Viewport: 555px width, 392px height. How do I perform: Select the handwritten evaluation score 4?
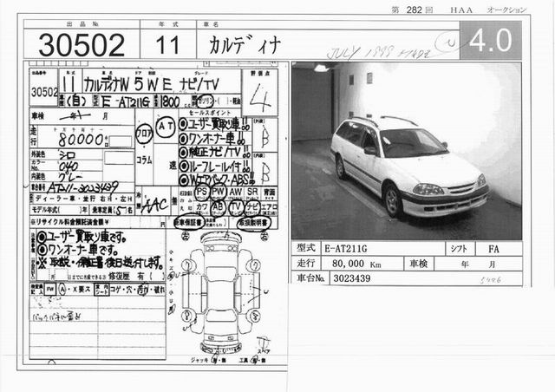click(x=260, y=97)
